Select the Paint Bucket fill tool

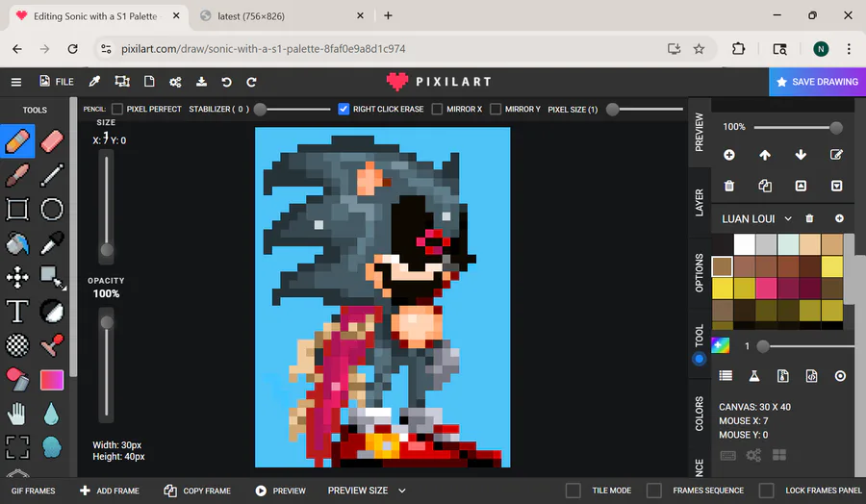(17, 243)
